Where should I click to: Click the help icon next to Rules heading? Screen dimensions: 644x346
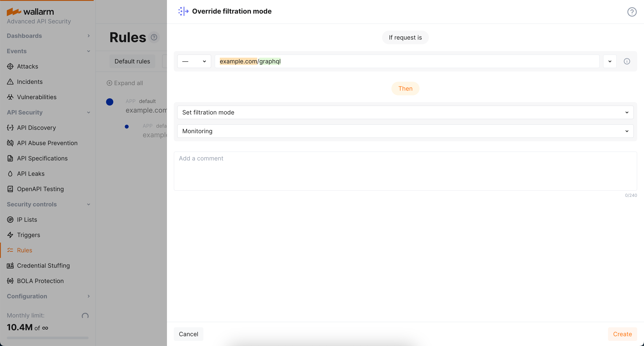154,37
